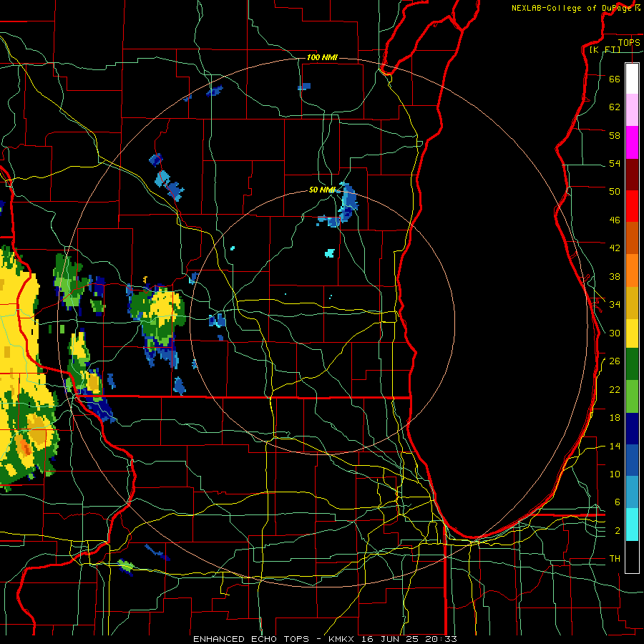Viewport: 644px width, 644px height.
Task: Select the light pink legend swatch
Action: pos(632,109)
